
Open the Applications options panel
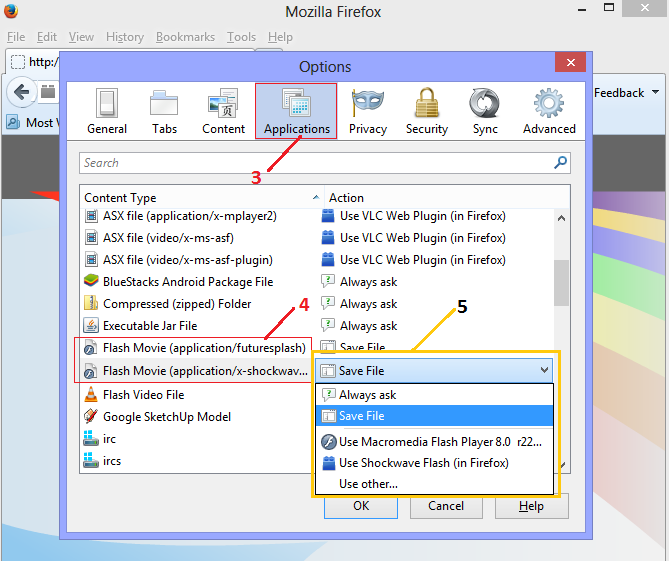click(x=296, y=111)
